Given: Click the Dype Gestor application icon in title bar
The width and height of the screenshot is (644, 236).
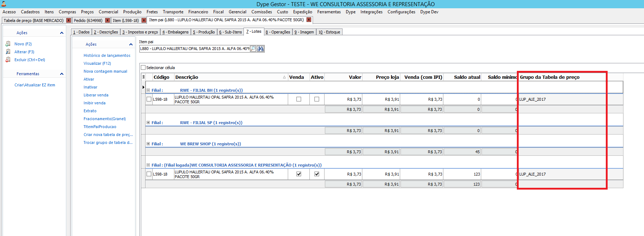Looking at the screenshot, I should point(4,4).
